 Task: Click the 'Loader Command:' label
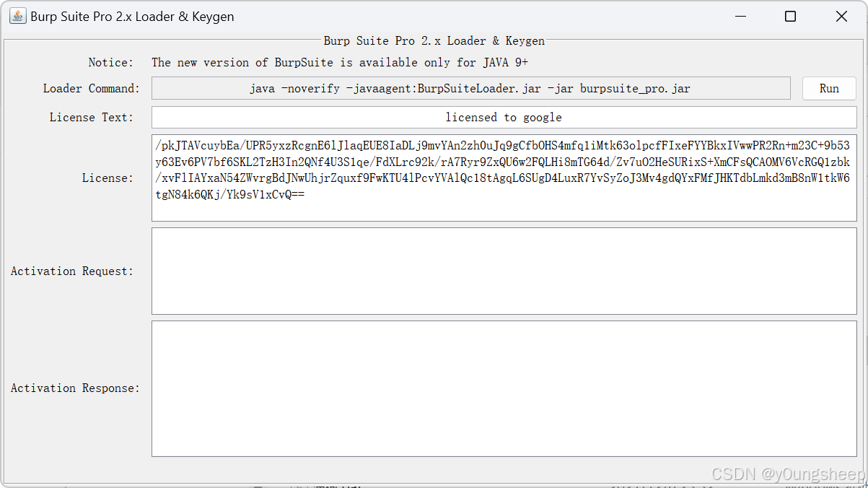92,88
